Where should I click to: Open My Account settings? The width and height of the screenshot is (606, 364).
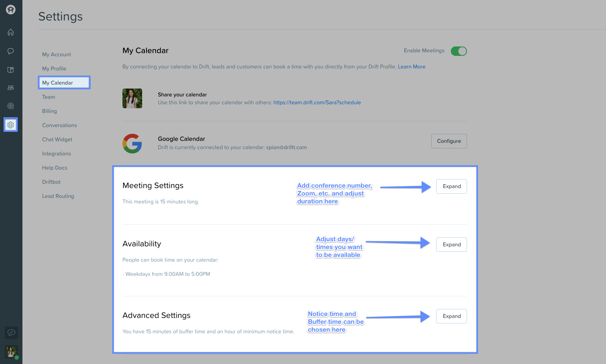tap(57, 55)
